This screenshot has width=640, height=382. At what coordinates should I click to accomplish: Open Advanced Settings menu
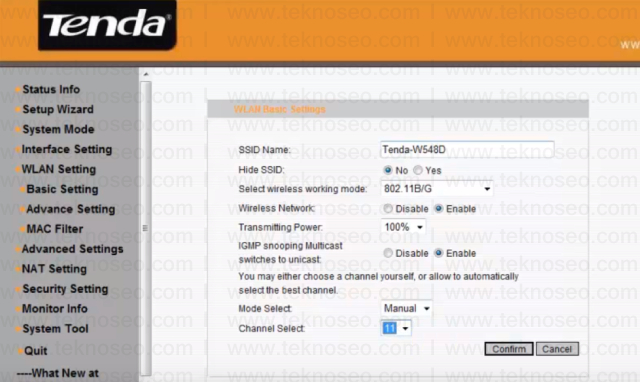click(x=72, y=249)
